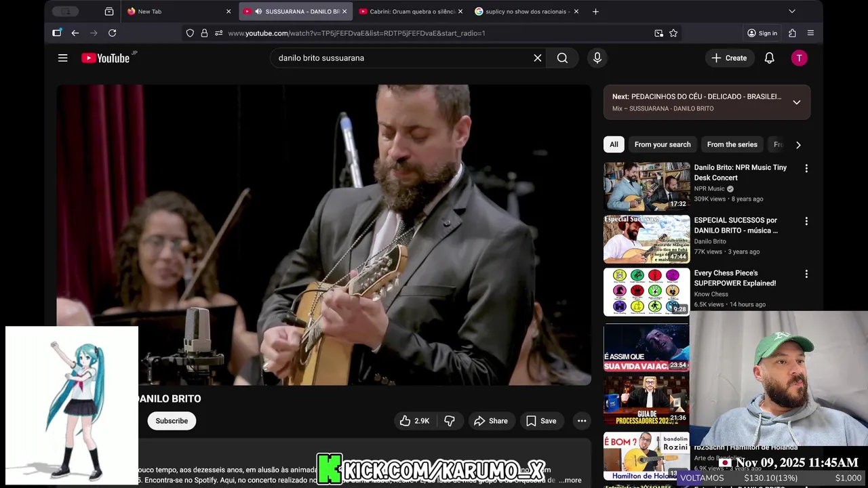Screen dimensions: 868x488
Task: Select the All filter chip
Action: click(x=614, y=144)
